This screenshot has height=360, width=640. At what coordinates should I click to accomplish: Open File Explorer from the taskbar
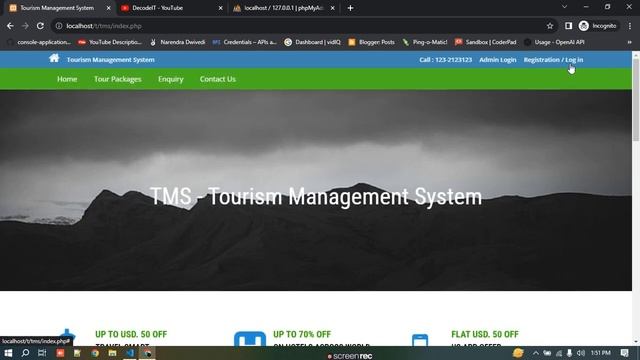coord(112,353)
